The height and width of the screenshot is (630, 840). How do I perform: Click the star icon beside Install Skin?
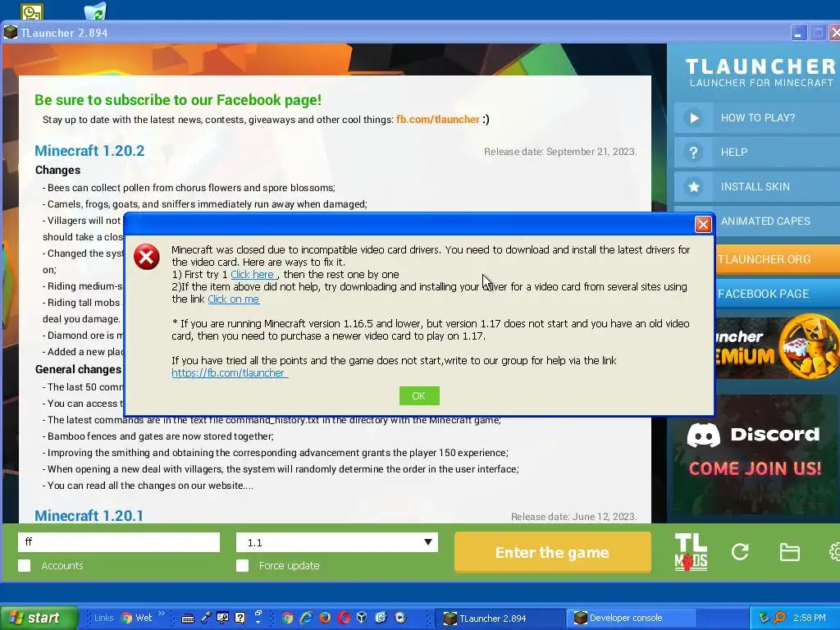[694, 186]
